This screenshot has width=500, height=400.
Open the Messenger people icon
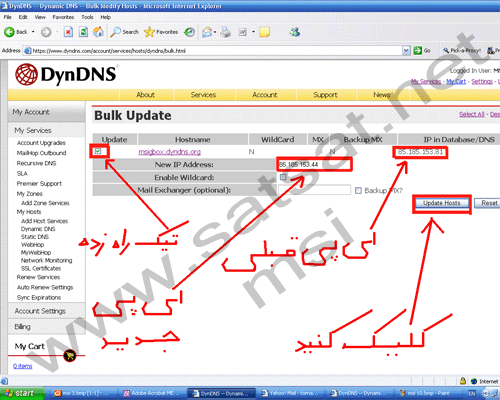click(295, 32)
